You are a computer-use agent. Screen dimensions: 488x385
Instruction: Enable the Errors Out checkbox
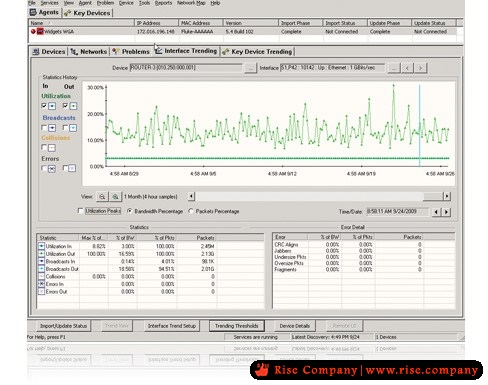click(x=65, y=168)
